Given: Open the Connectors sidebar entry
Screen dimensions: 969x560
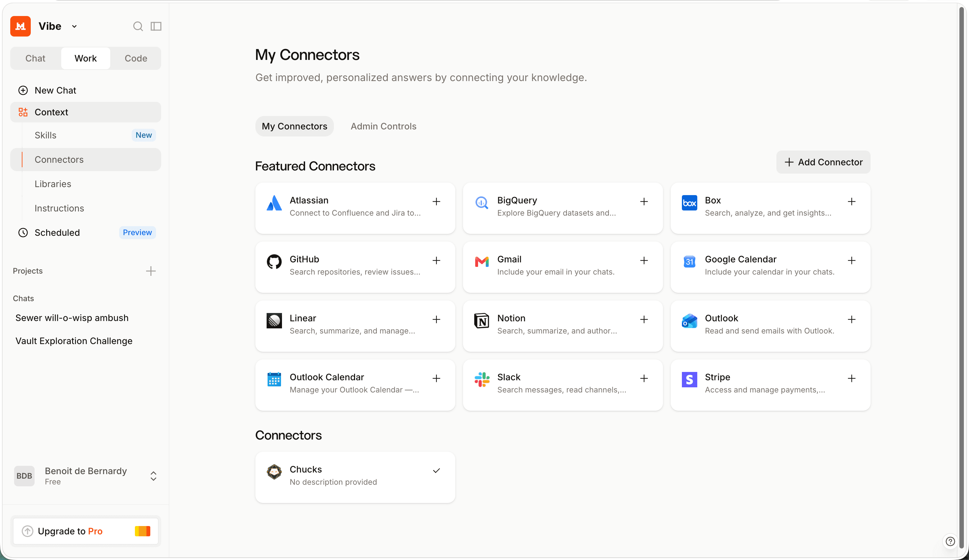Looking at the screenshot, I should (x=85, y=160).
